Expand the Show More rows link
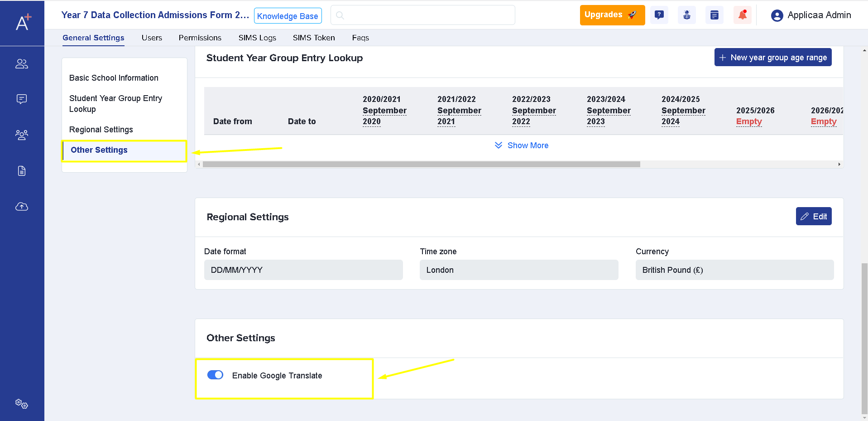Viewport: 868px width, 421px height. (522, 145)
